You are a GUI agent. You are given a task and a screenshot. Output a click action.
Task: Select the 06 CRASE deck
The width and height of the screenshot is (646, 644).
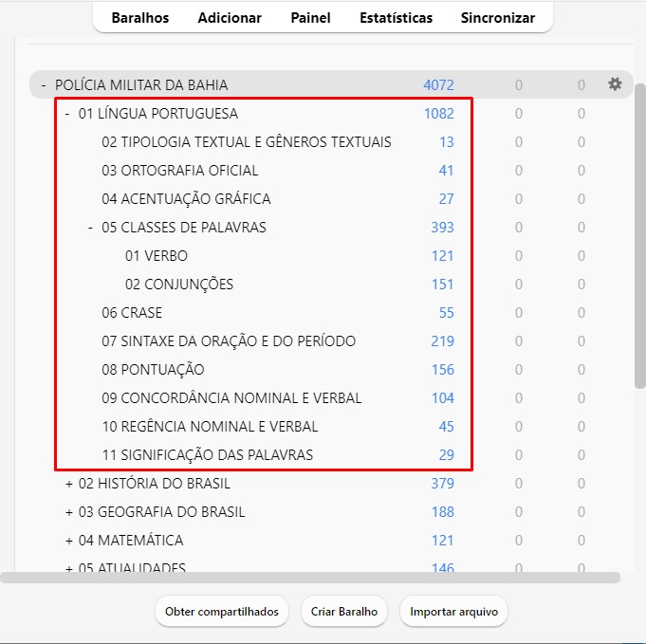pyautogui.click(x=132, y=312)
